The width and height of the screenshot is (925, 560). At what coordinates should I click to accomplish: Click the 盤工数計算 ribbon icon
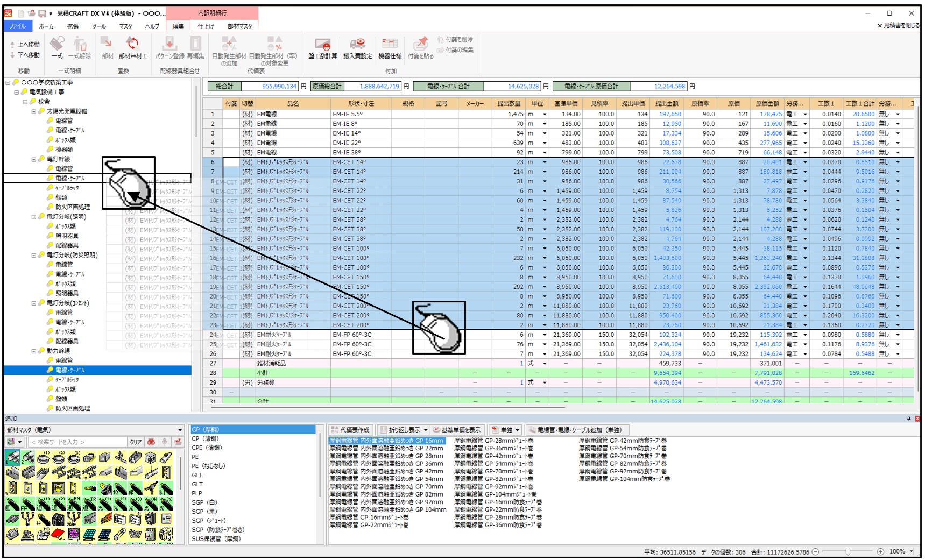pos(322,45)
